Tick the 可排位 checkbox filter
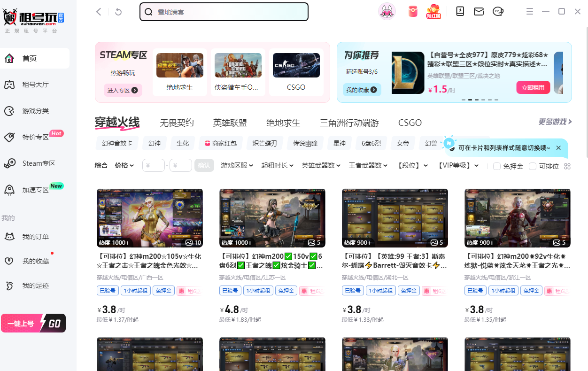 (x=533, y=166)
